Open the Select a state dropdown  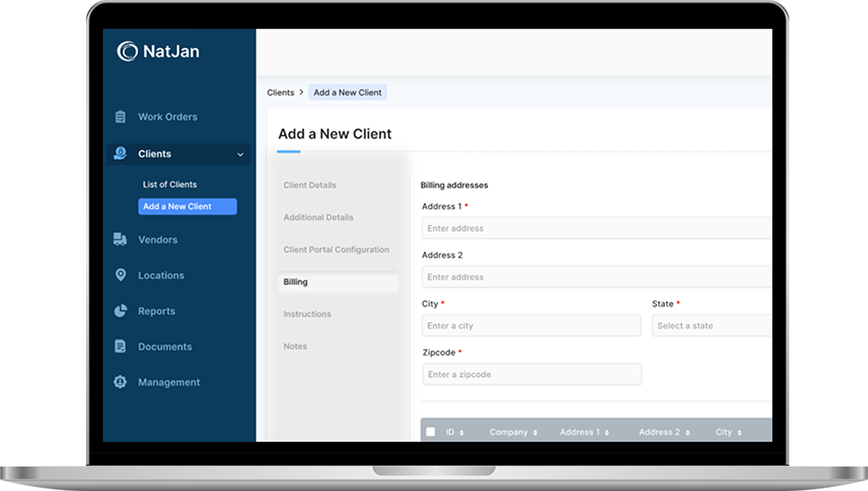point(712,325)
